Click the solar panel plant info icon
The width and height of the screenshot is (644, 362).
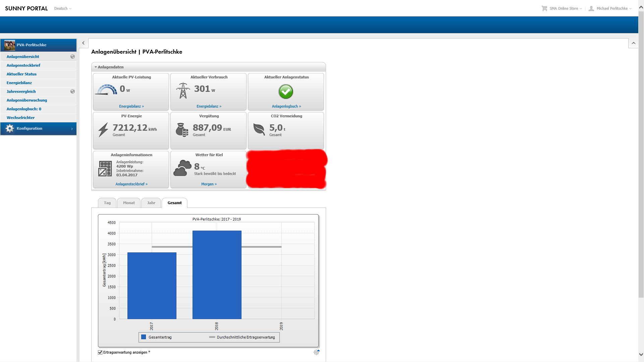pos(105,168)
